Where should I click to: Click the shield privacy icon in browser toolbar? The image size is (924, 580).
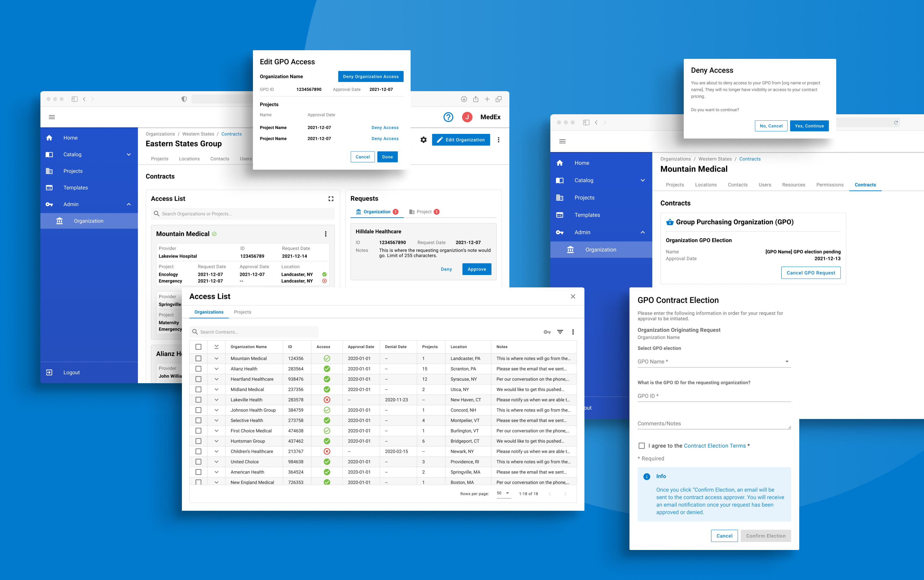click(184, 99)
